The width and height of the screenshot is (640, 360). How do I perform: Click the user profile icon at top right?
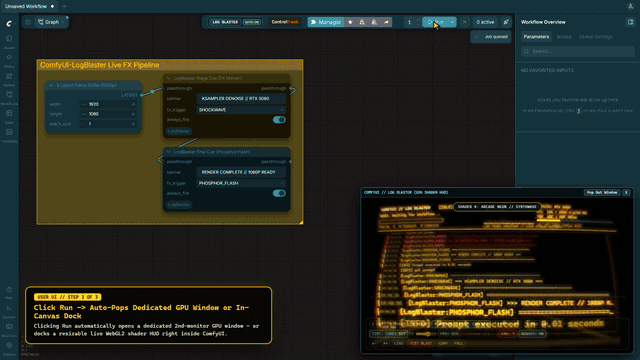(x=630, y=6)
